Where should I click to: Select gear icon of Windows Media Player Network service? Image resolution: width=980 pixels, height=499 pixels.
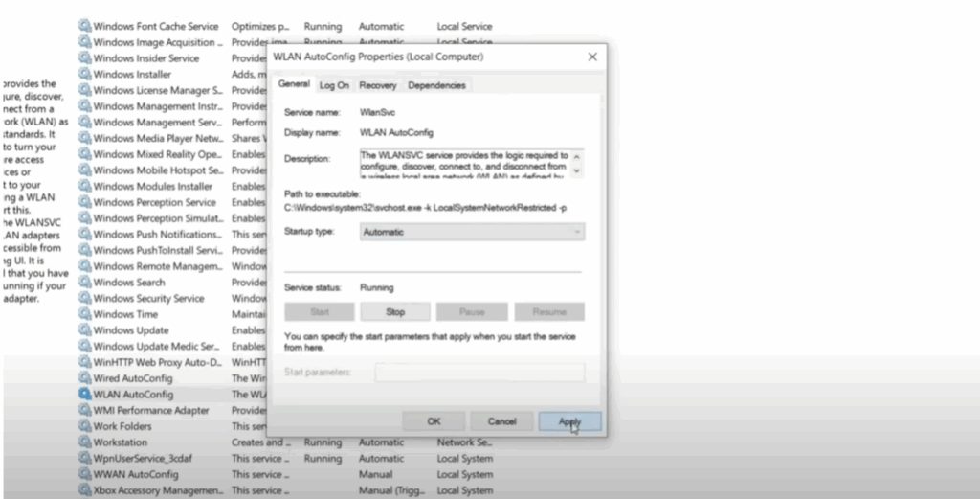pyautogui.click(x=85, y=138)
